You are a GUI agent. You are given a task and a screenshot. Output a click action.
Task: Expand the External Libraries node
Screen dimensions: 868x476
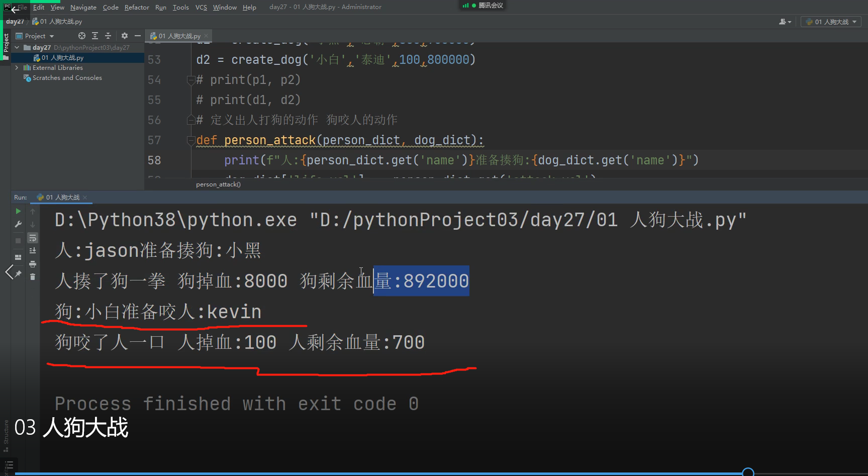[17, 67]
